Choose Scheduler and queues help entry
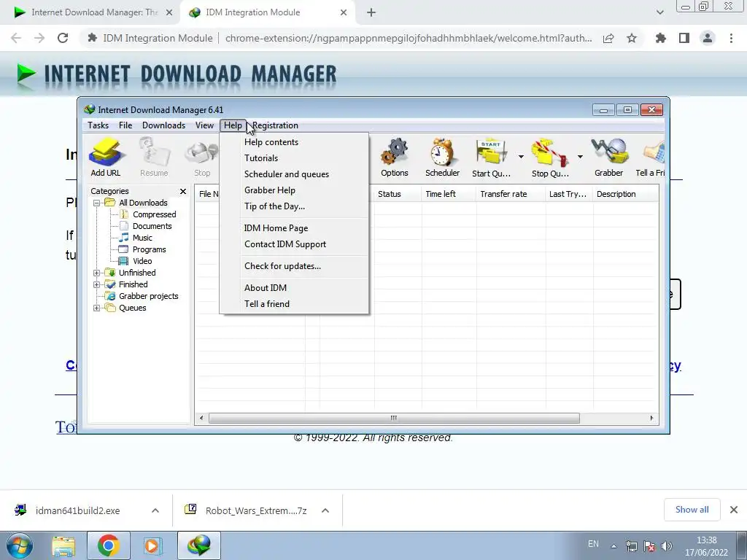 [294, 174]
